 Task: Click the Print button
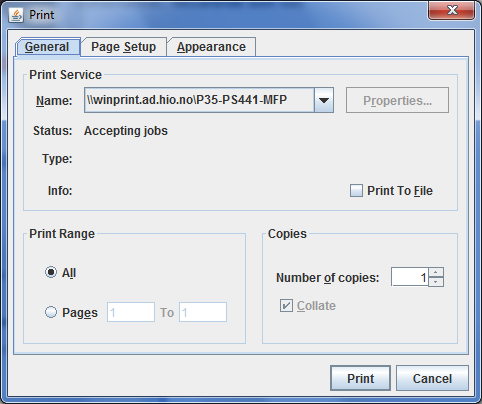360,378
